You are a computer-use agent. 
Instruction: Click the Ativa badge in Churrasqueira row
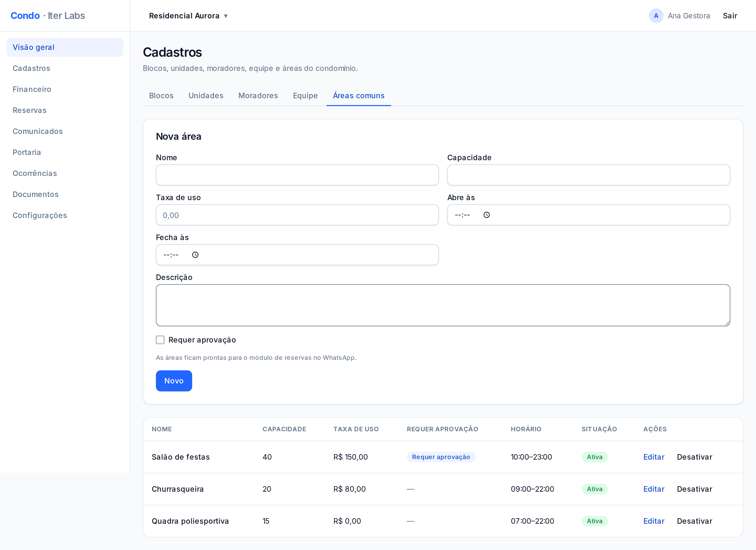[x=595, y=489]
